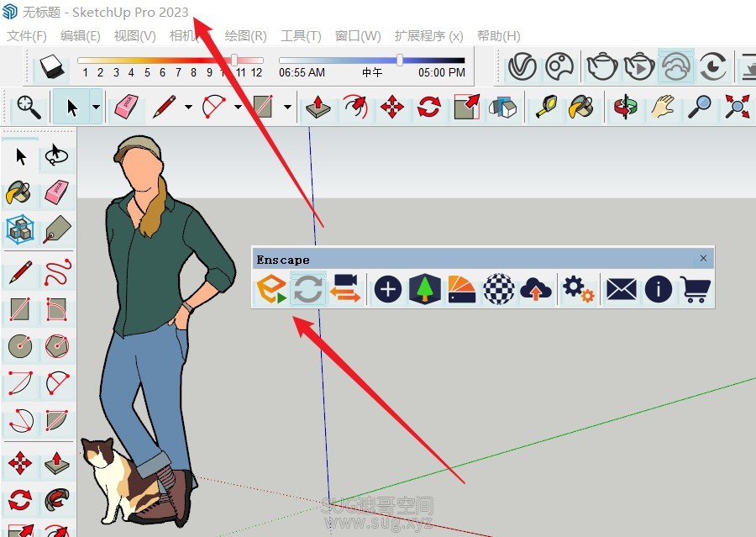
Task: Select the rectangle shape tool in top toolbar
Action: [263, 107]
